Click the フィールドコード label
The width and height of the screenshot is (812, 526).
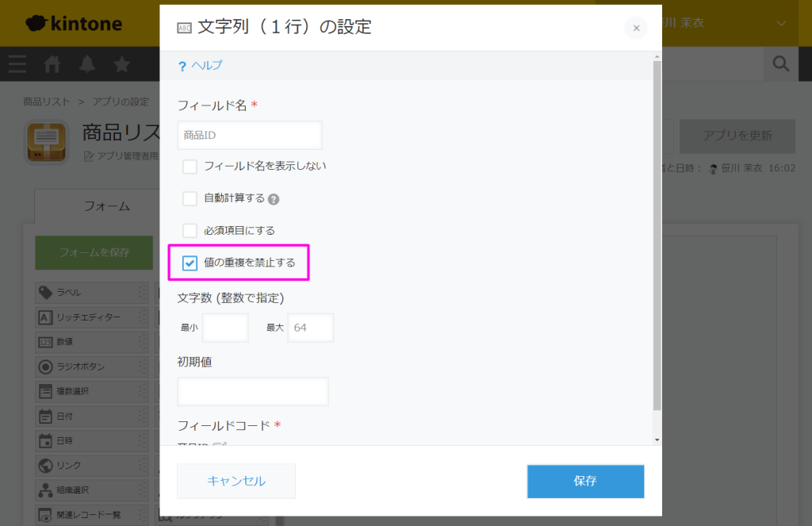click(x=224, y=426)
